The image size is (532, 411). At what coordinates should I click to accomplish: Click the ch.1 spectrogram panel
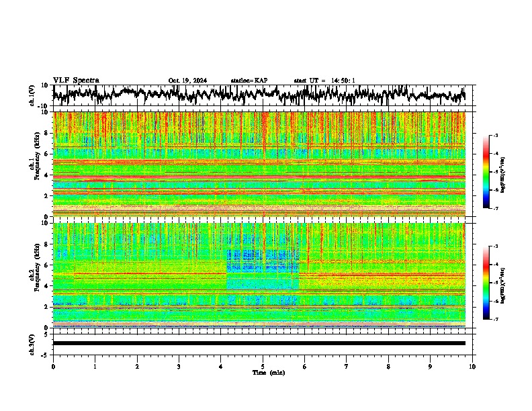coord(259,164)
